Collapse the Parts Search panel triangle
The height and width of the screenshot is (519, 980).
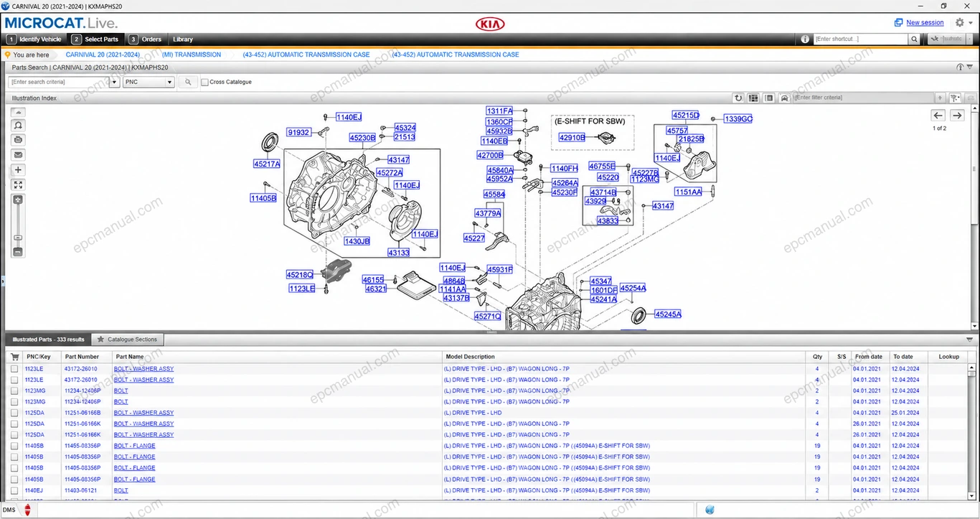pos(969,67)
